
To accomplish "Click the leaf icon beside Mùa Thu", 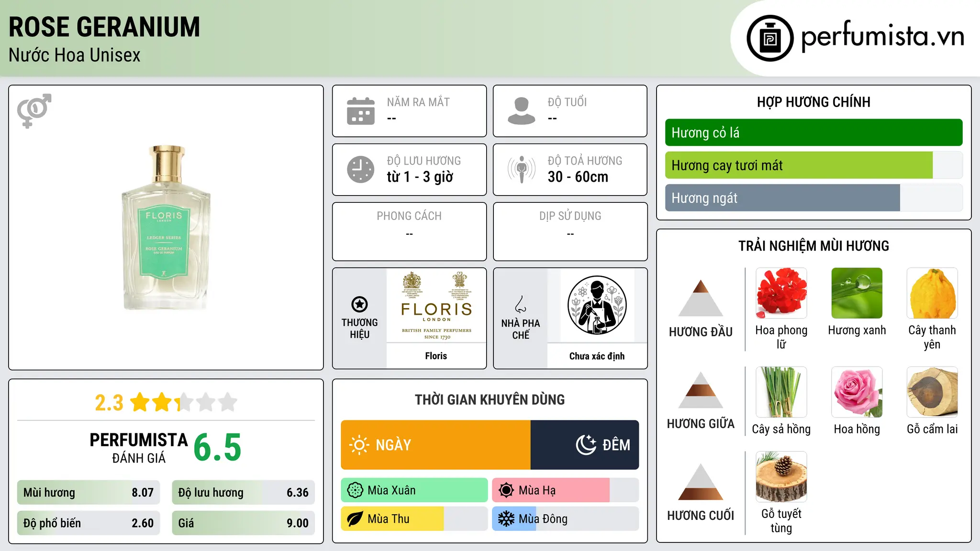I will pyautogui.click(x=355, y=519).
